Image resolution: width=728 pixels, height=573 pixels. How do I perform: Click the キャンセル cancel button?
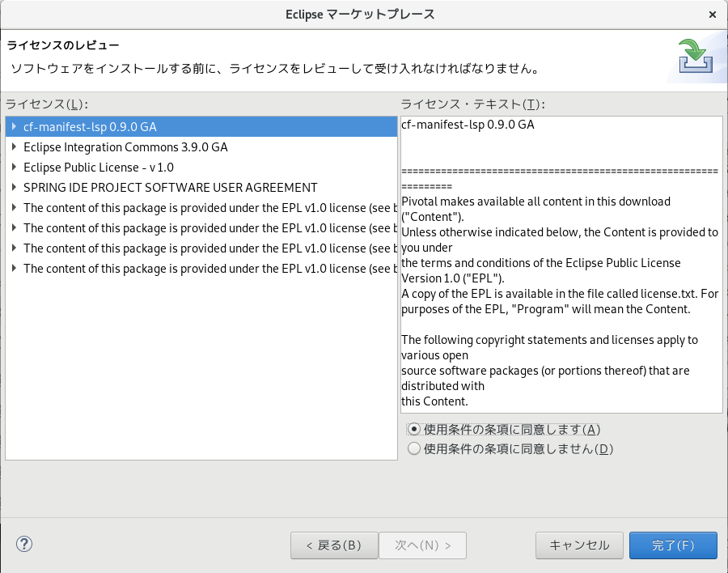(579, 545)
